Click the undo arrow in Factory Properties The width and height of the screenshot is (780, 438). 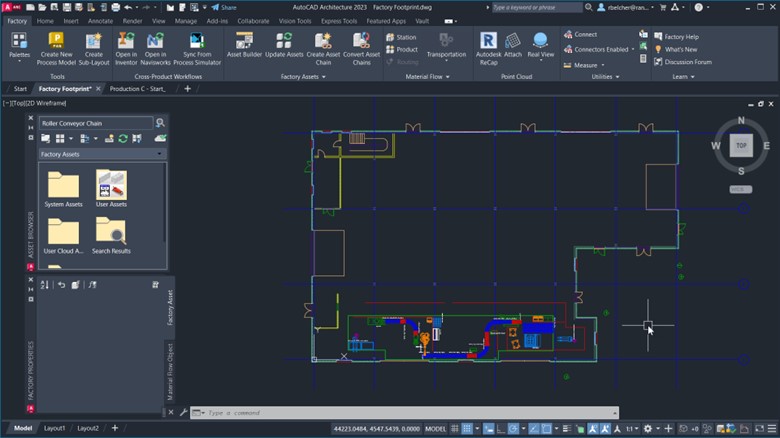point(61,285)
